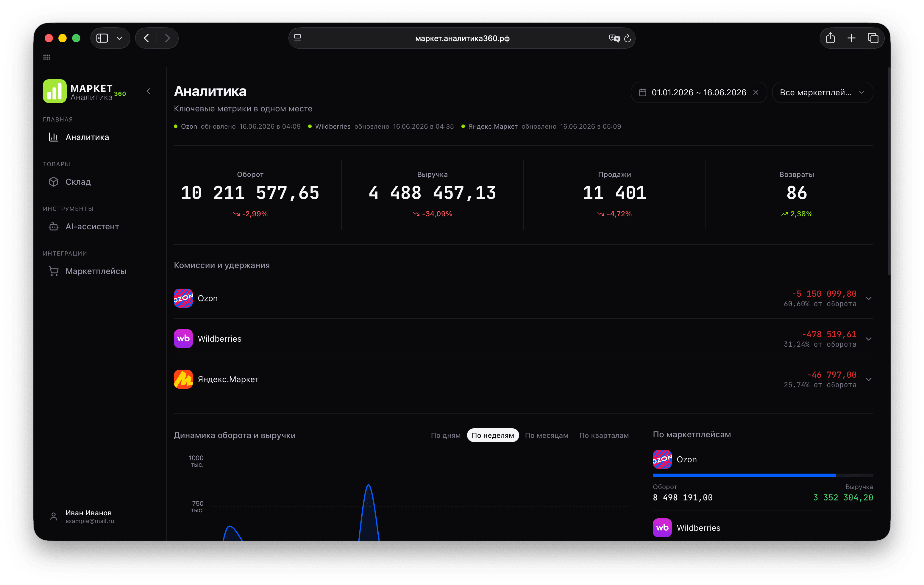
Task: Click the calendar icon in date range
Action: (x=642, y=93)
